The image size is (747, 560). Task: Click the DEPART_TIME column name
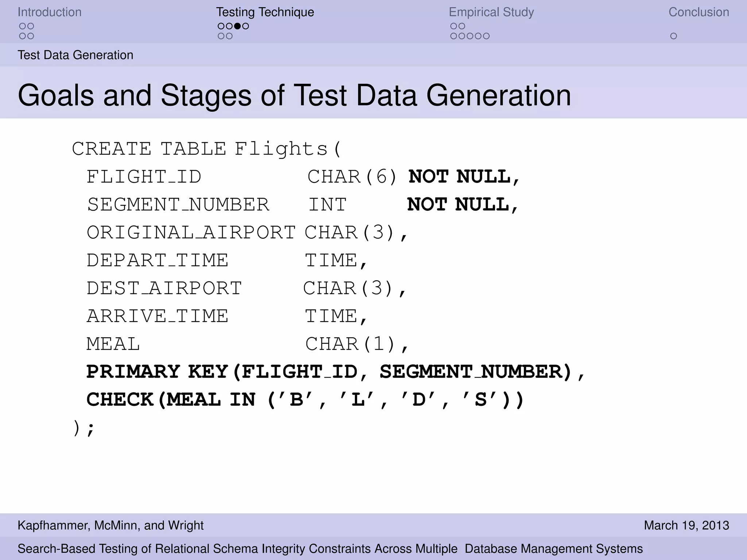(x=157, y=260)
